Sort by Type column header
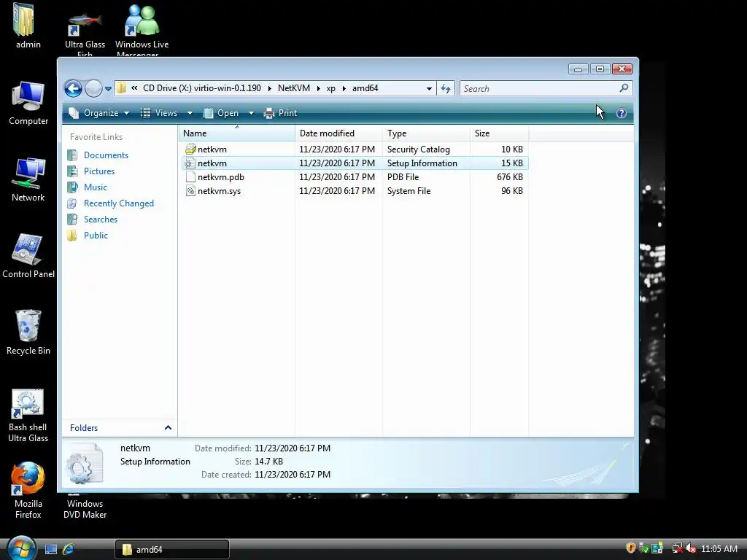Screen dimensions: 747x560 tap(426, 133)
